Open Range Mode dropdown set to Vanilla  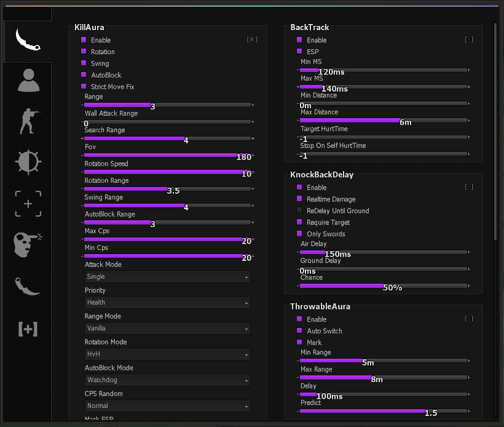click(167, 328)
